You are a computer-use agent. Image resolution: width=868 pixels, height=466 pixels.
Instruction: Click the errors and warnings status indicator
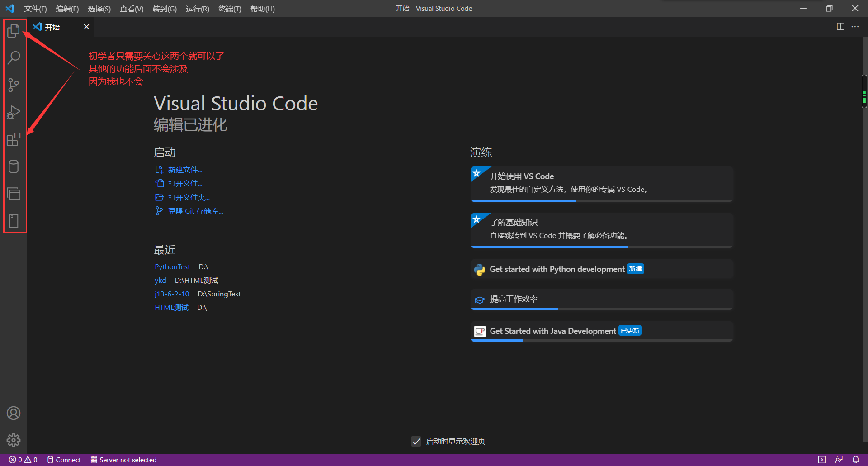tap(23, 460)
